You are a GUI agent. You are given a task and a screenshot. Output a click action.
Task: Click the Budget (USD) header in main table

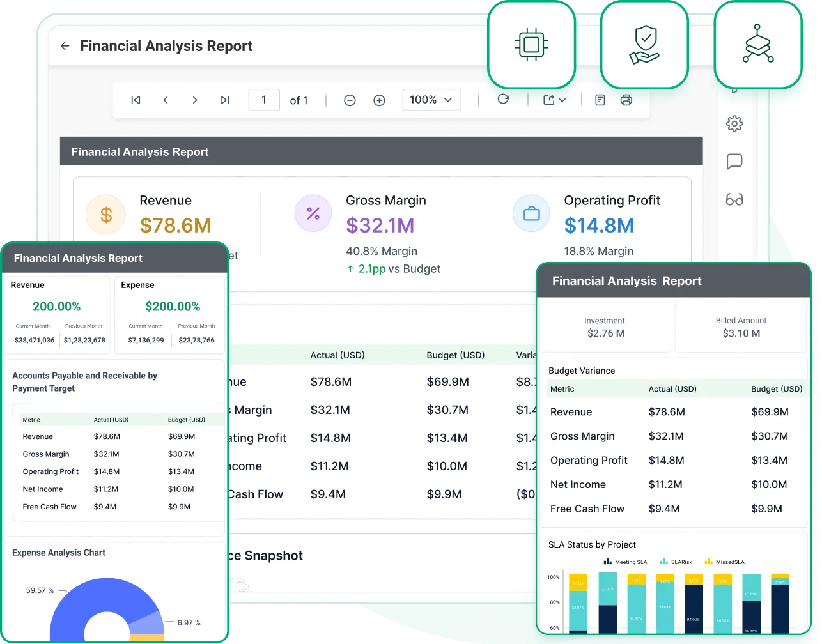456,355
